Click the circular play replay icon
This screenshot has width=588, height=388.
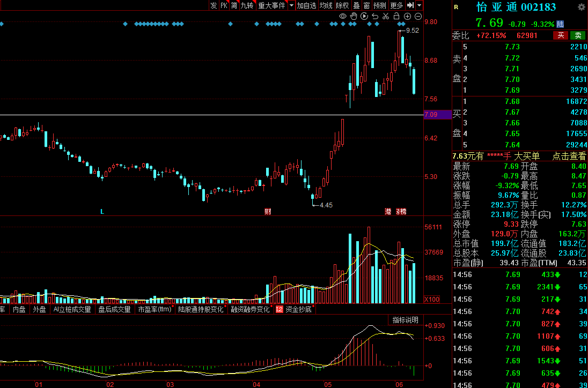click(x=364, y=17)
